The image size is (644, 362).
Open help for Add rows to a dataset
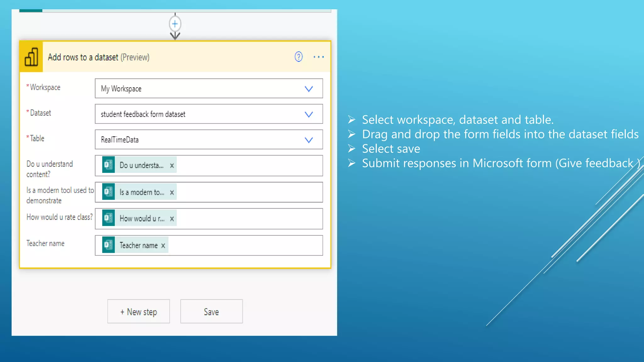tap(298, 57)
